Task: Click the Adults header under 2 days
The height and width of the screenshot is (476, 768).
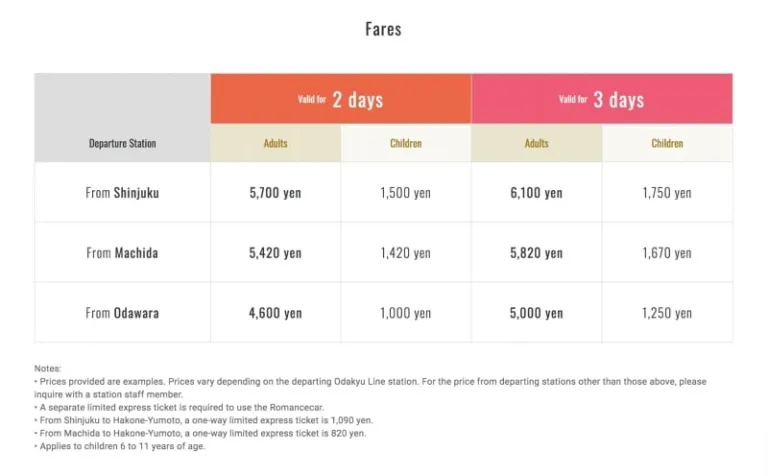Action: point(275,143)
